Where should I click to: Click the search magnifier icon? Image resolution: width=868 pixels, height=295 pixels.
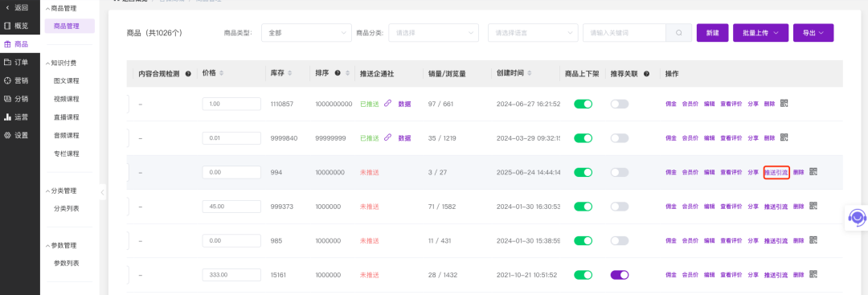point(678,33)
